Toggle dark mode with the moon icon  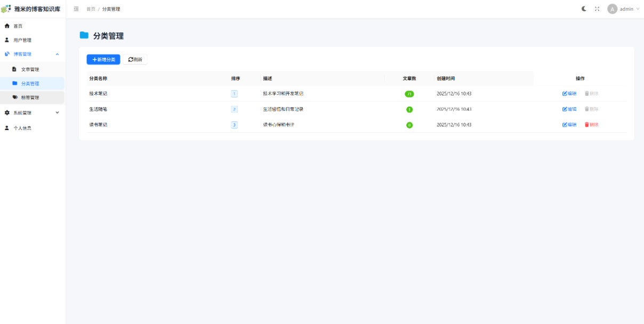coord(584,9)
